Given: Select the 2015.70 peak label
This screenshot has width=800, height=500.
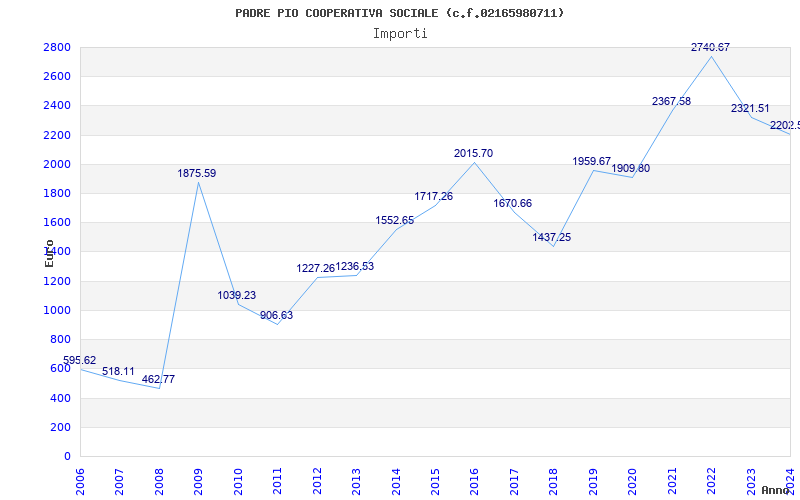Looking at the screenshot, I should point(473,153).
